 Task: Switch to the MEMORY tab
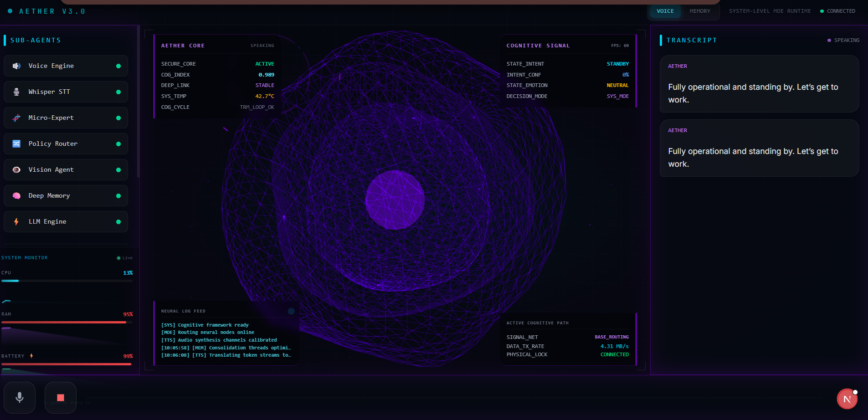click(700, 11)
